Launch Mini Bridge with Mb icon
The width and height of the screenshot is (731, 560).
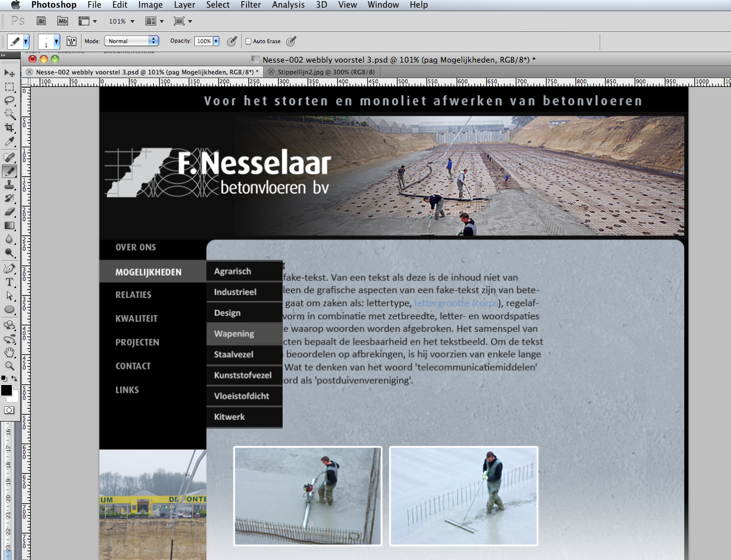tap(62, 21)
